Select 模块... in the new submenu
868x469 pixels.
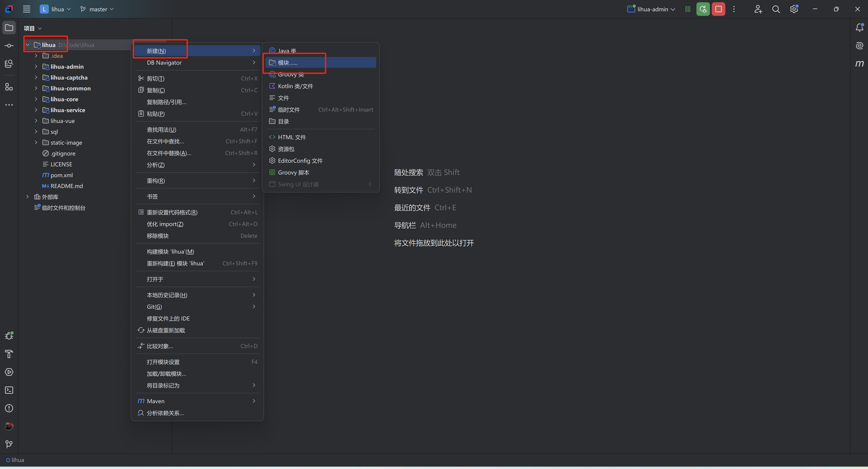(x=287, y=63)
